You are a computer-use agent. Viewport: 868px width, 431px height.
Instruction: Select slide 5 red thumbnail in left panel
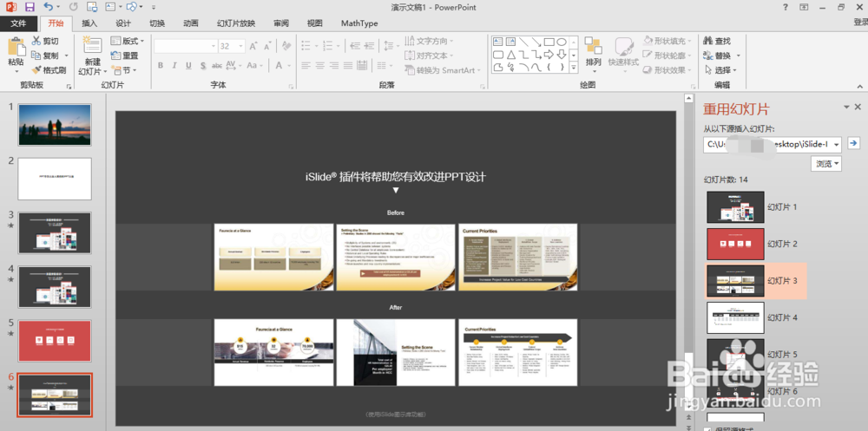tap(55, 341)
